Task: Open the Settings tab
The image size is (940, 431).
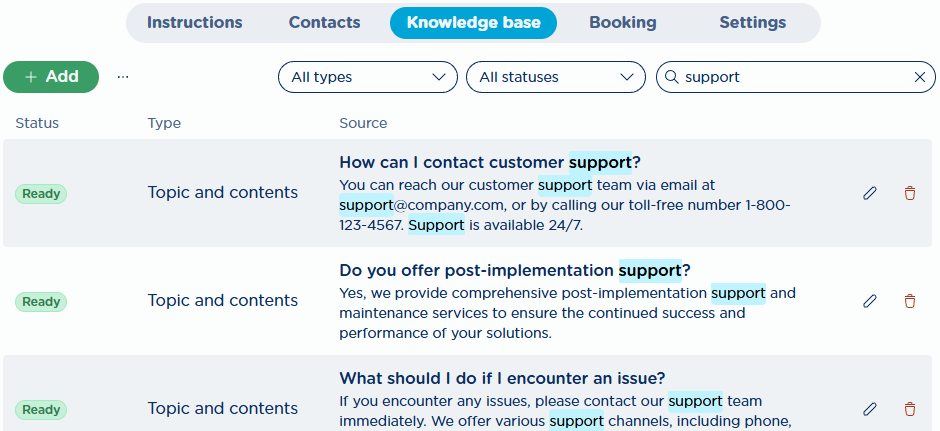Action: 752,23
